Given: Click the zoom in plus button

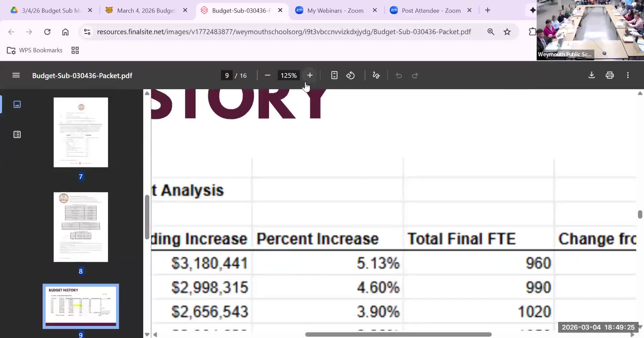Looking at the screenshot, I should pyautogui.click(x=310, y=75).
